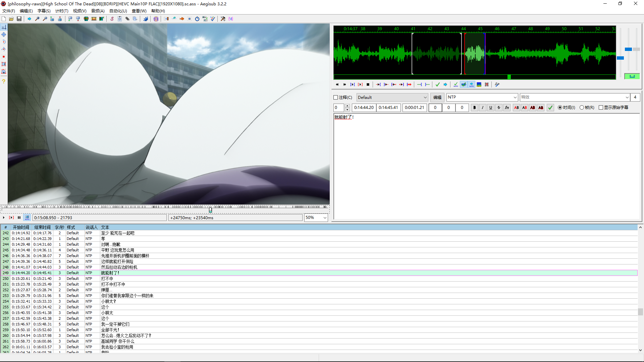Viewport: 644px width, 362px height.
Task: Pause video playback
Action: (x=19, y=218)
